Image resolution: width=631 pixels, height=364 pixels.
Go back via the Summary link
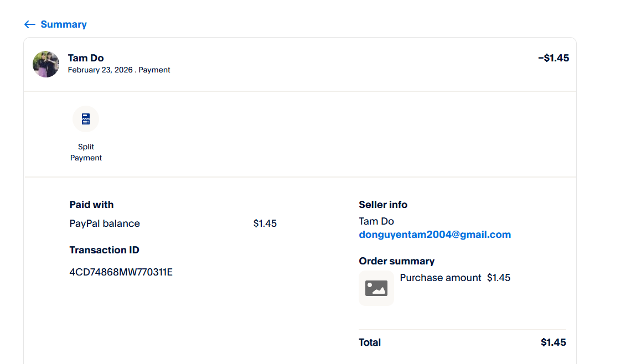coord(64,24)
